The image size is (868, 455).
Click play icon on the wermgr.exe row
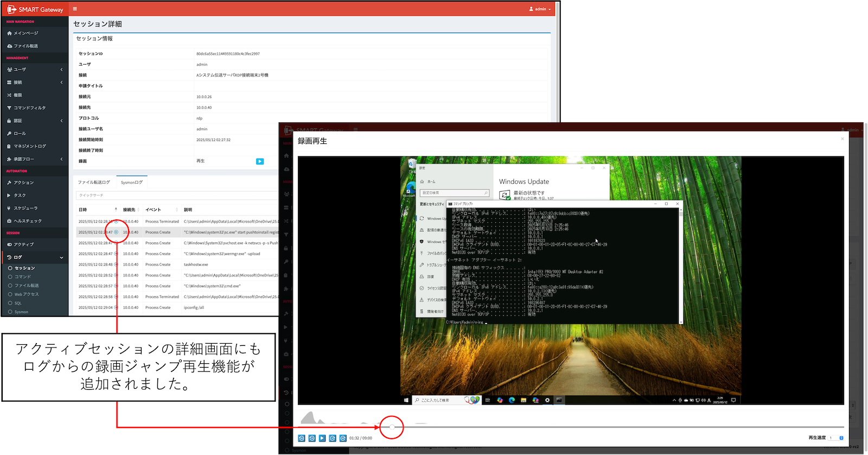[x=116, y=254]
